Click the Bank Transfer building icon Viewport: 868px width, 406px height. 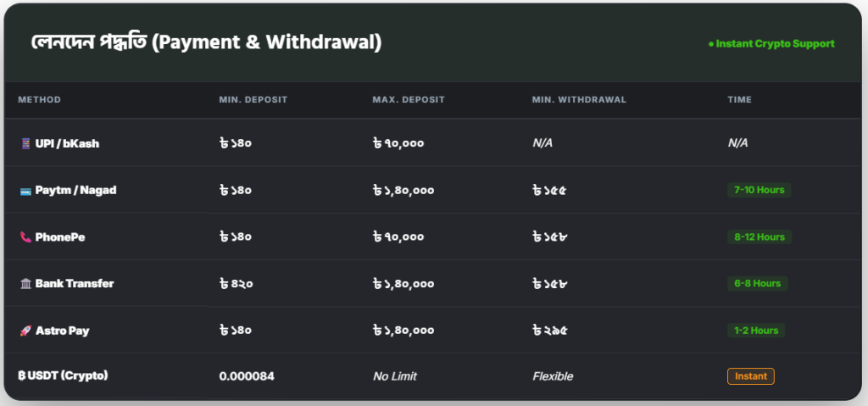coord(25,284)
